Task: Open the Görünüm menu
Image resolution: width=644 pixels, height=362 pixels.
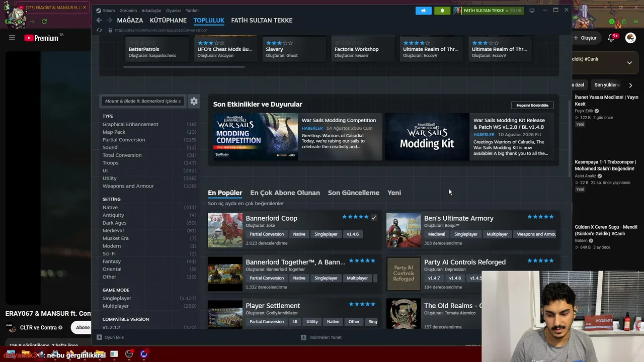Action: 128,11
